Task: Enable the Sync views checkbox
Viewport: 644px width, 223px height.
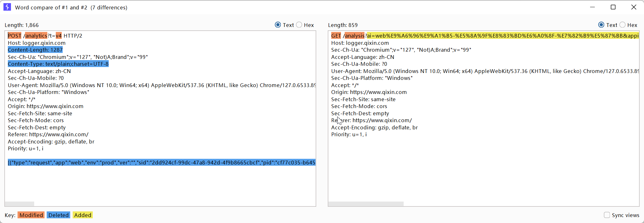Action: [x=607, y=215]
